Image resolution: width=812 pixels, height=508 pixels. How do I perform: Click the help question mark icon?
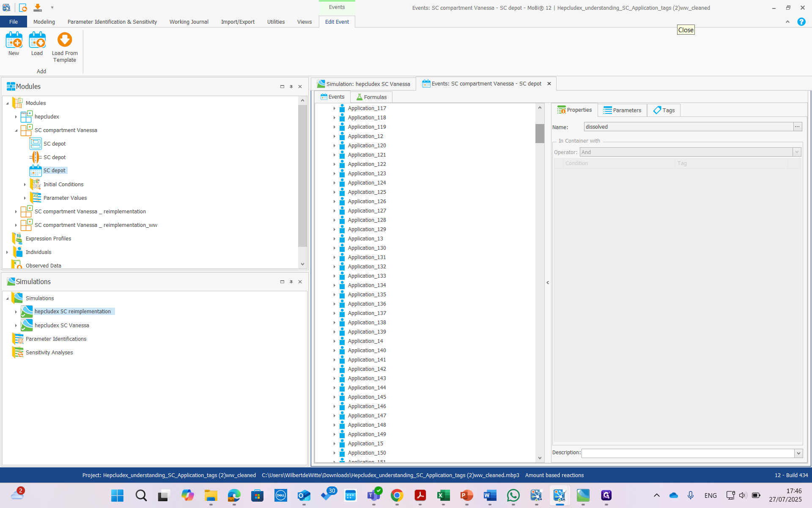point(801,22)
